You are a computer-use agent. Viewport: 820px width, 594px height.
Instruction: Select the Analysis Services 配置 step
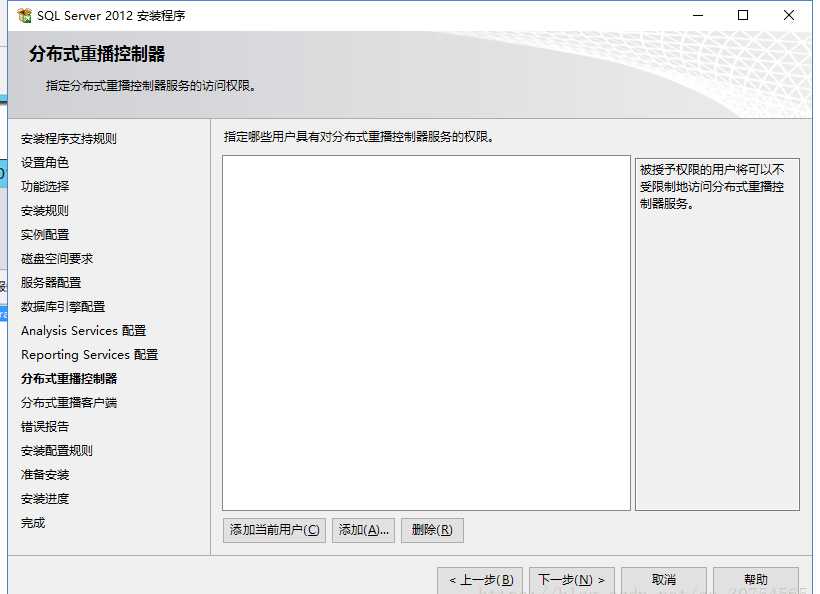point(84,331)
